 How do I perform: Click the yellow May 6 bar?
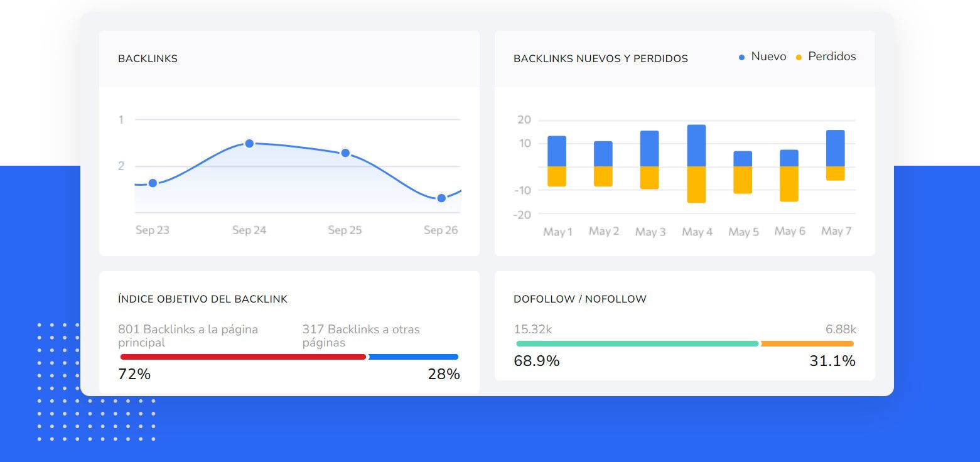[x=789, y=184]
